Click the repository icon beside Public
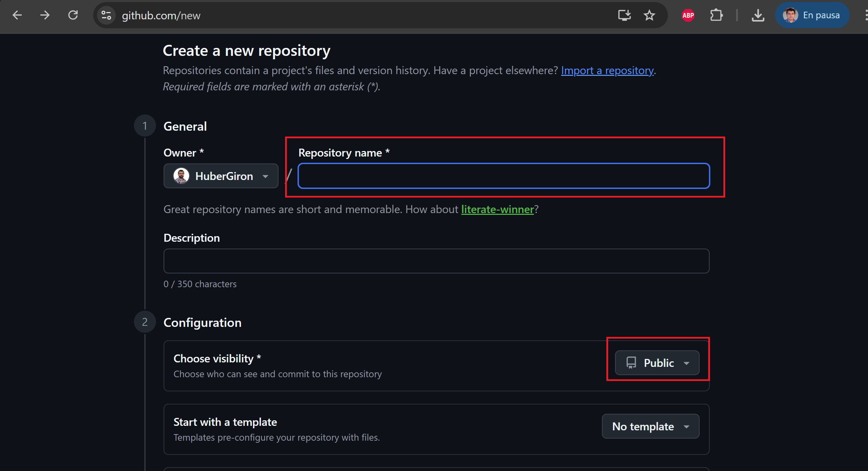Image resolution: width=868 pixels, height=471 pixels. tap(631, 363)
